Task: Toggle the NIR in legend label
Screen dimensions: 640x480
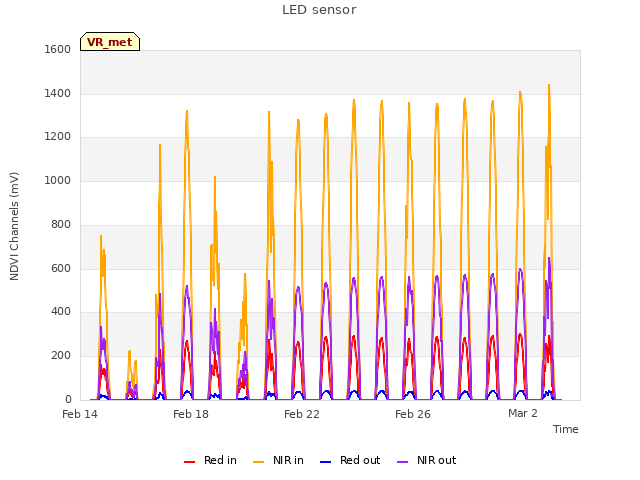Action: point(288,460)
